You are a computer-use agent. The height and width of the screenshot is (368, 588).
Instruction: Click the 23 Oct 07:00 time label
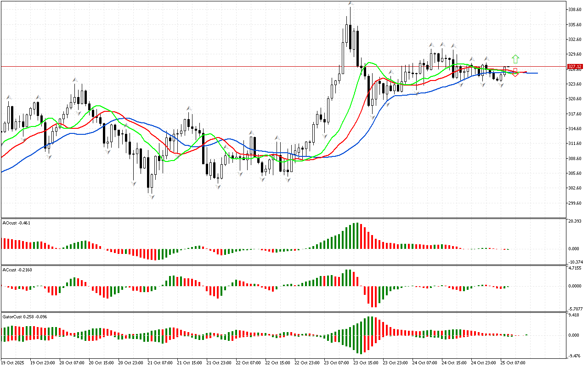(x=336, y=363)
